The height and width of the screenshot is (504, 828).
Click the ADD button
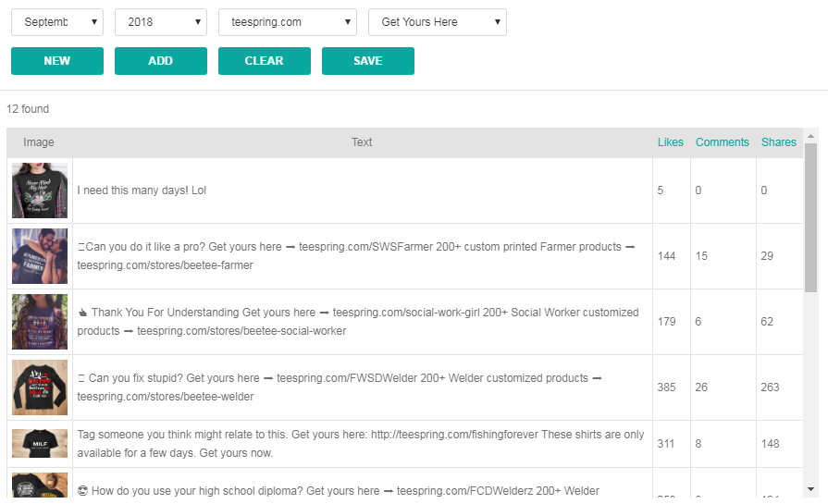pyautogui.click(x=161, y=61)
